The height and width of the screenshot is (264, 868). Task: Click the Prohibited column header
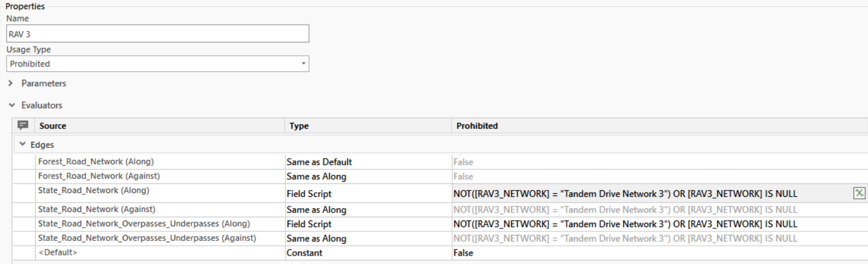[x=477, y=126]
